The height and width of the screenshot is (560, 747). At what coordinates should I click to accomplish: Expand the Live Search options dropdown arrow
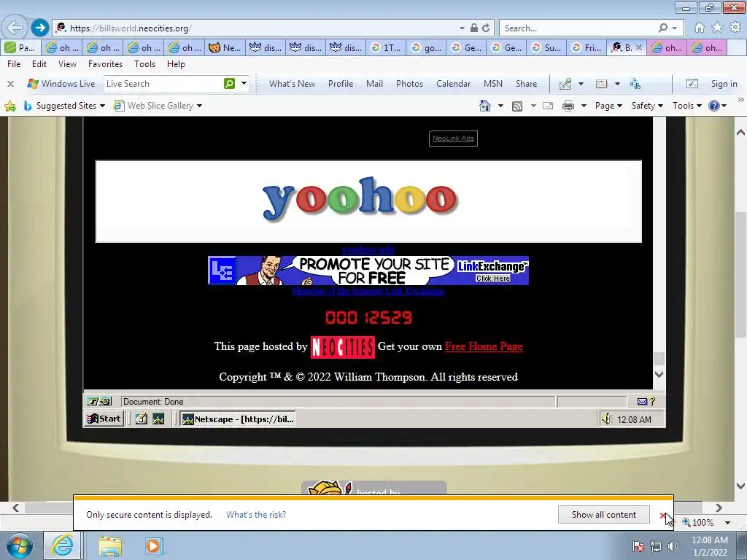tap(244, 83)
